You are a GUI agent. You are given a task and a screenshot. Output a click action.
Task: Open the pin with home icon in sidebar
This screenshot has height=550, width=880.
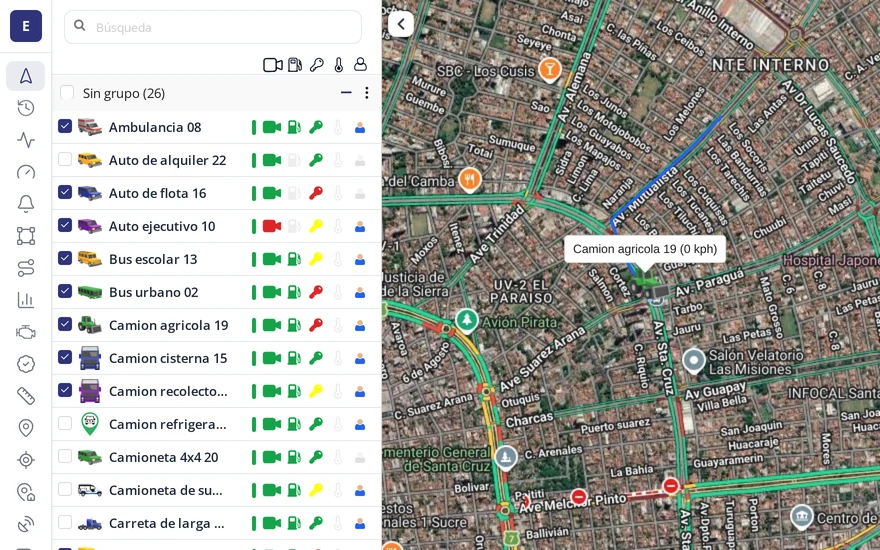tap(26, 492)
